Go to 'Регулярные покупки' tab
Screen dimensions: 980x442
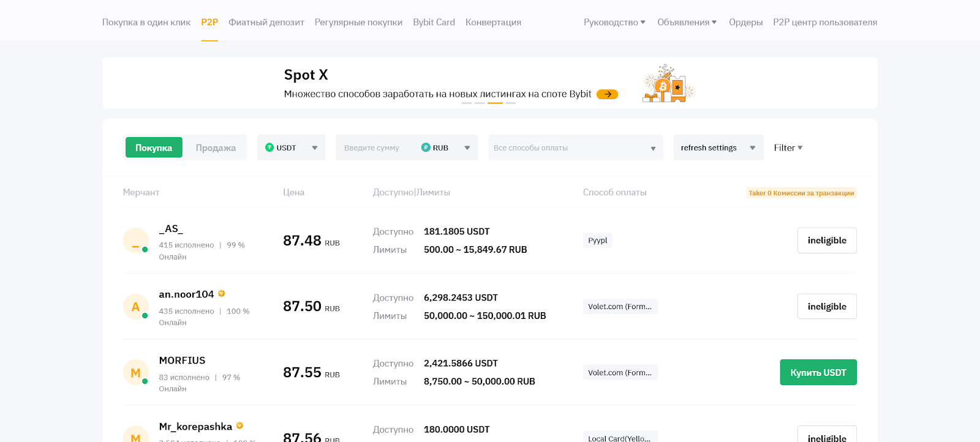(358, 22)
